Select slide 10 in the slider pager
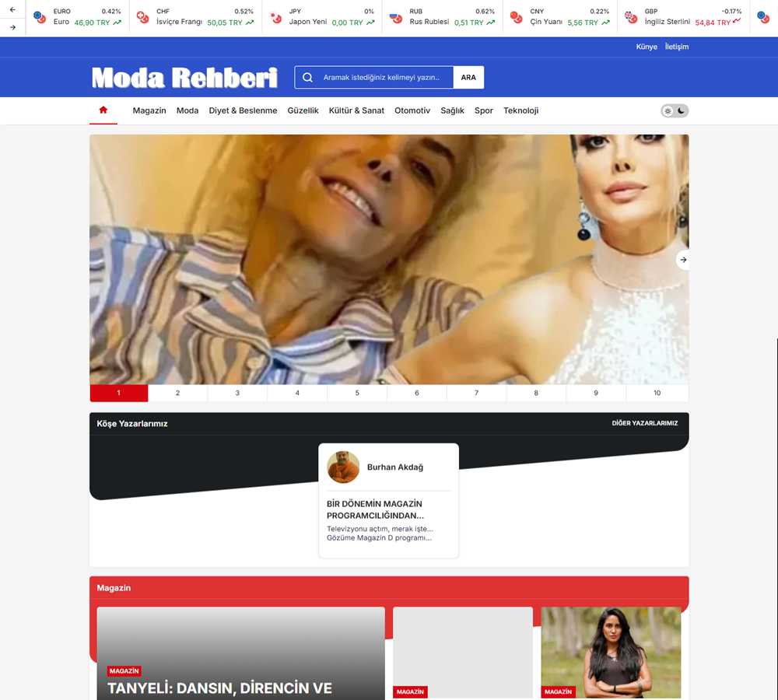Image resolution: width=778 pixels, height=700 pixels. tap(657, 393)
